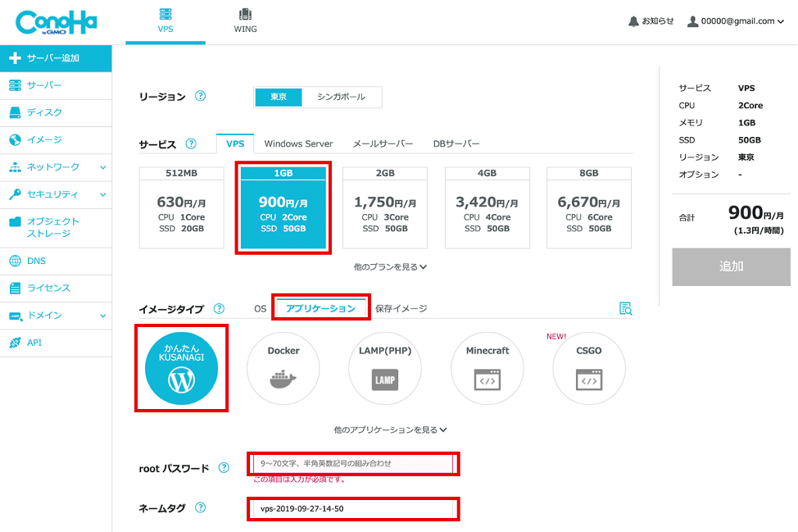Image resolution: width=798 pixels, height=532 pixels.
Task: Switch to the Windows Server tab
Action: (298, 144)
